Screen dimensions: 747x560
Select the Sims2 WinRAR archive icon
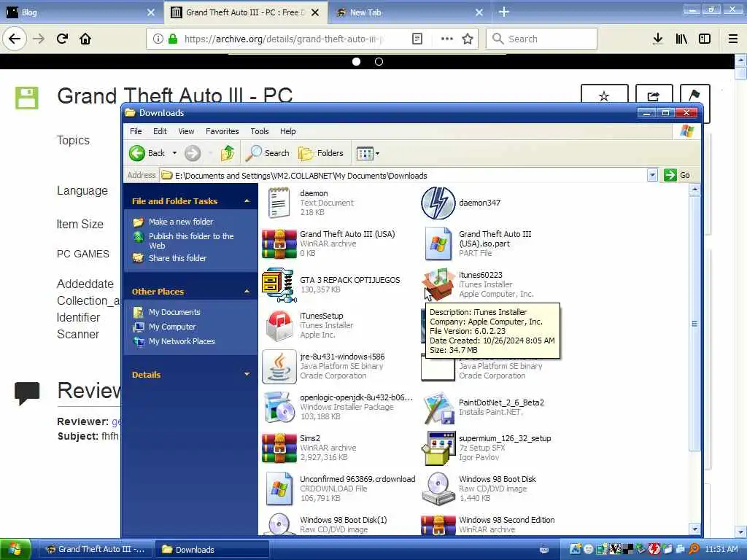click(x=279, y=448)
